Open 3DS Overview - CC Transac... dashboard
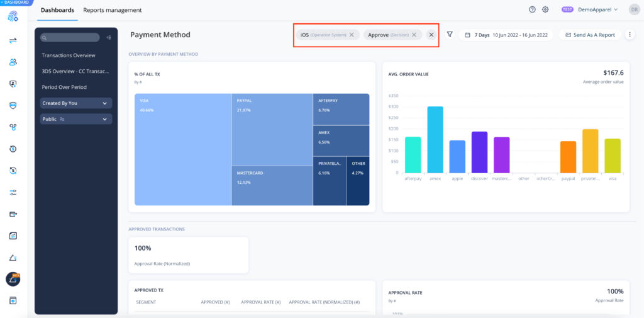 tap(75, 71)
